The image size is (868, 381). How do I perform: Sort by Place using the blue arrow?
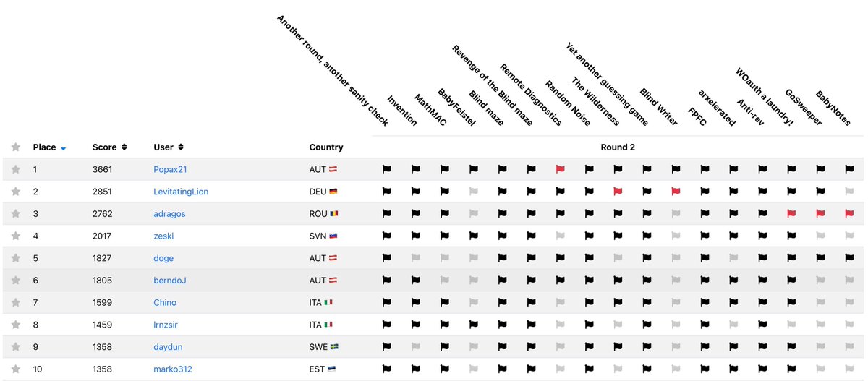pos(64,148)
